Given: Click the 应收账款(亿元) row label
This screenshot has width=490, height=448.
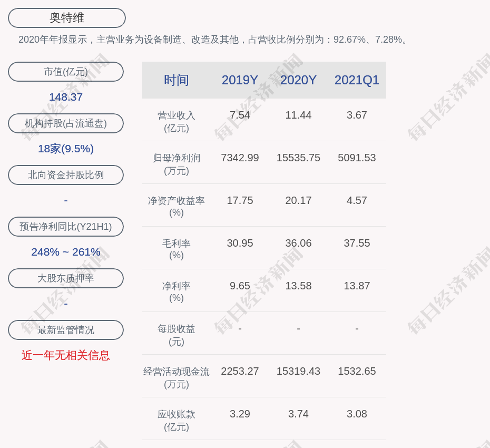Looking at the screenshot, I should [177, 421].
